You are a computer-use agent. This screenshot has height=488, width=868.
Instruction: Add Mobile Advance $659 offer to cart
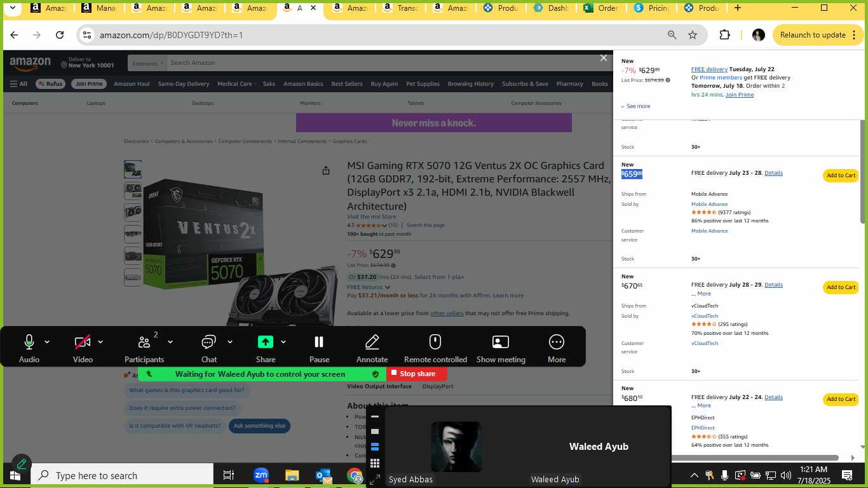click(x=841, y=175)
